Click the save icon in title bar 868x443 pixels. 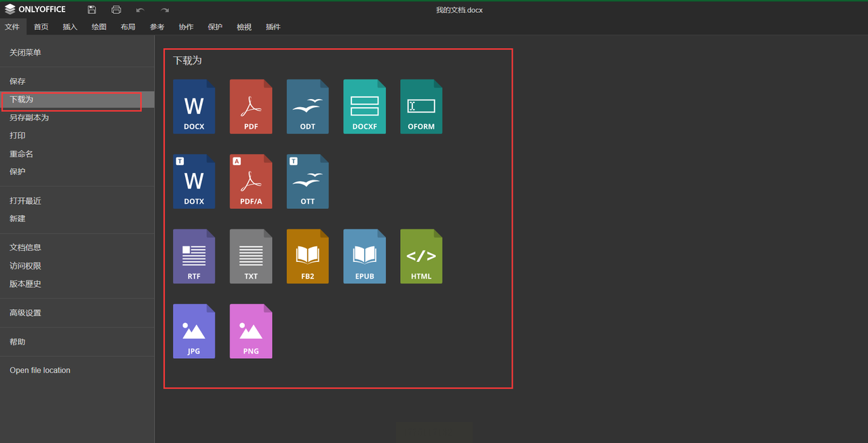(92, 10)
